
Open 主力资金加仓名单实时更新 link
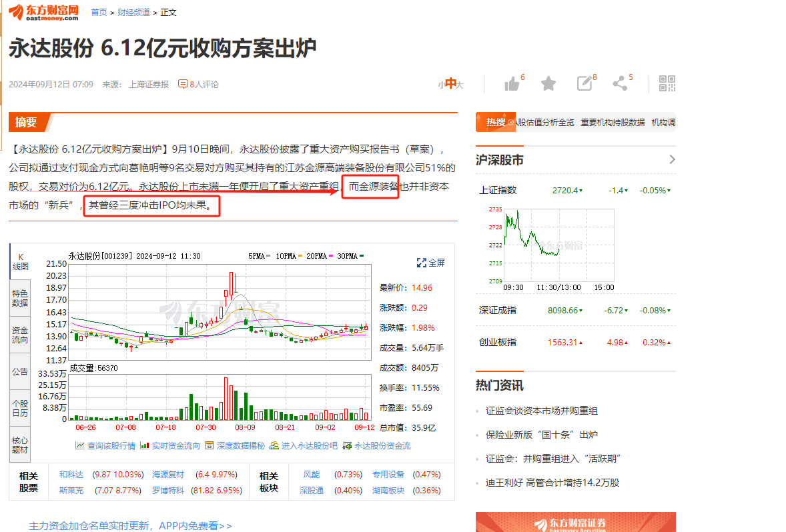pos(130,525)
